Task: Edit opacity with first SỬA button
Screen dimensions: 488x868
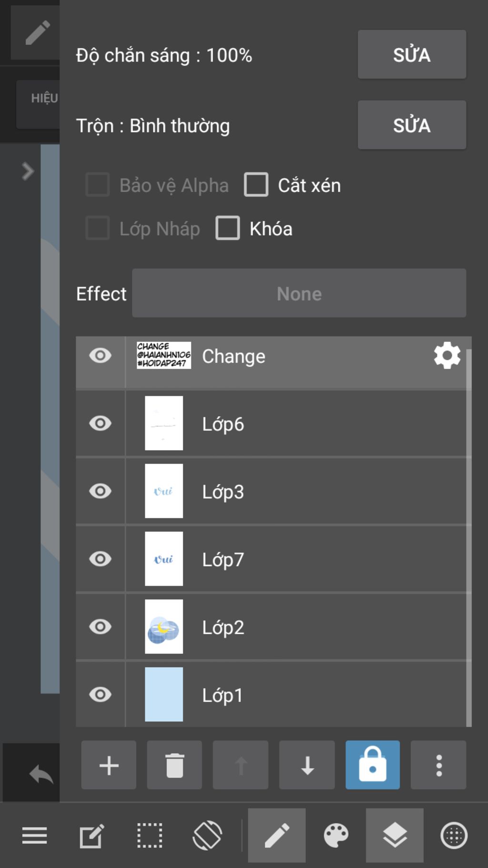Action: (412, 54)
